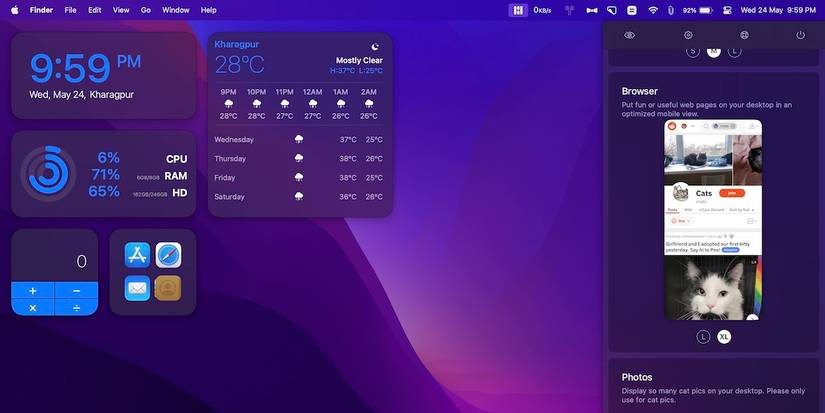
Task: Click the Kharagpur city name in weather
Action: pos(237,45)
